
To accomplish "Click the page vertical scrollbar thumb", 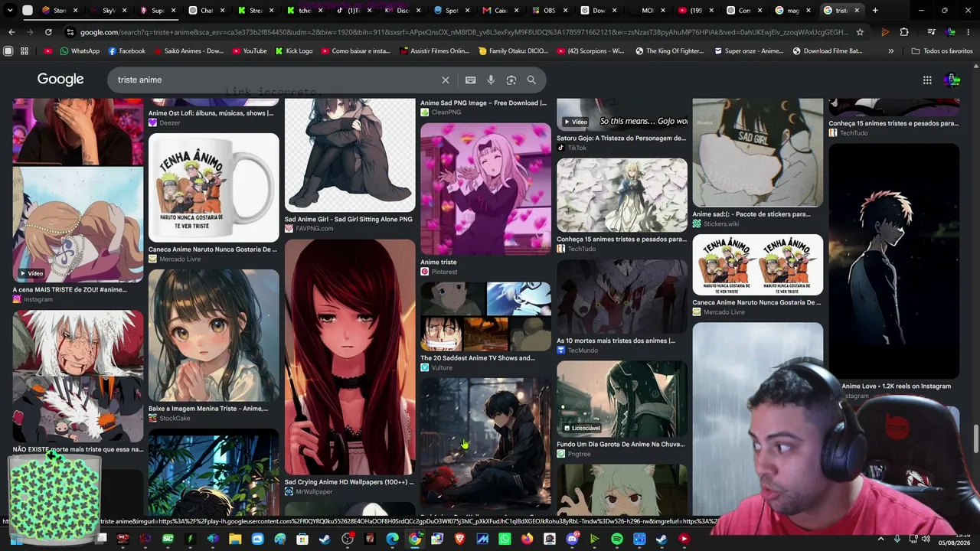I will [976, 439].
